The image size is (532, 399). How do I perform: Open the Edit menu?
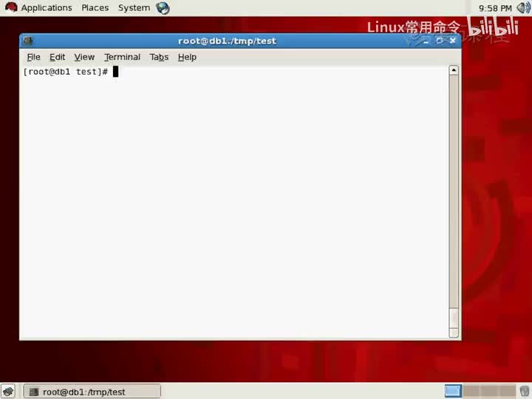click(57, 57)
